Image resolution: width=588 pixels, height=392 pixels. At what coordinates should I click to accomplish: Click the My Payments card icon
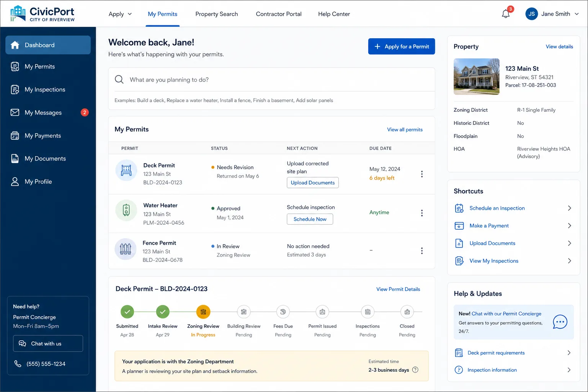tap(15, 136)
